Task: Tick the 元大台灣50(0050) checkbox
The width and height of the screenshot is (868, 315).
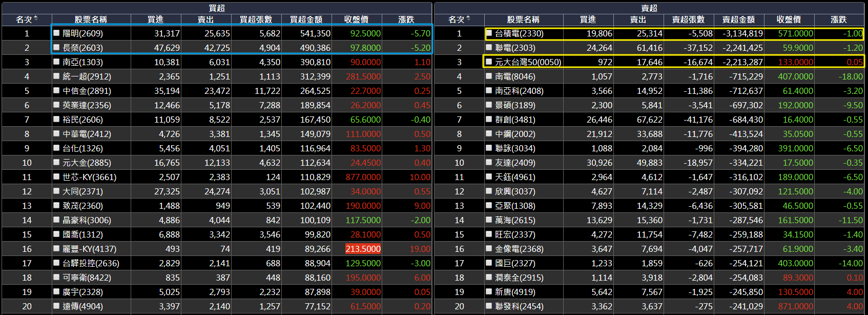Action: [489, 62]
